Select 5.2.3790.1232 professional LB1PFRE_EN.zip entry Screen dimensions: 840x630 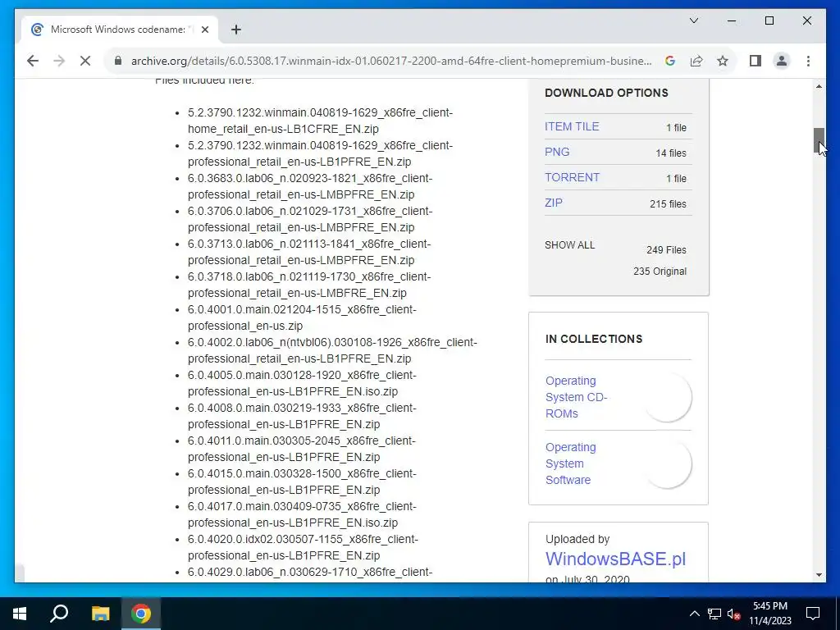(x=320, y=153)
